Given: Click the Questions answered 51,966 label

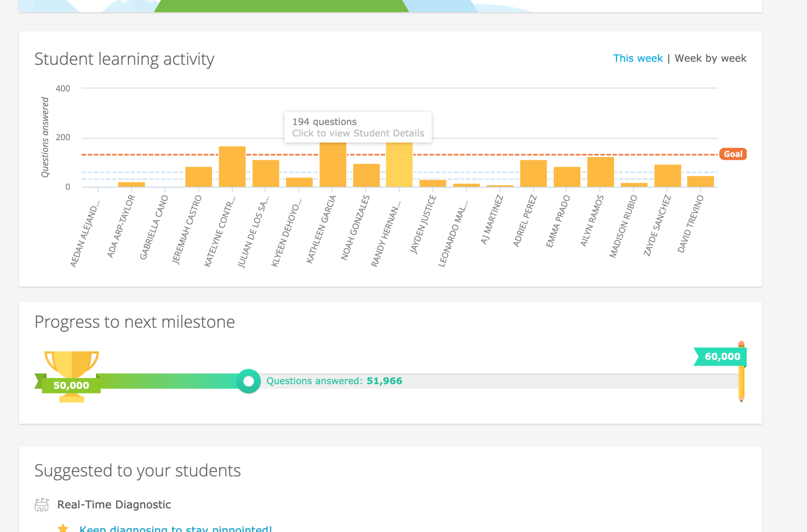Looking at the screenshot, I should [334, 381].
